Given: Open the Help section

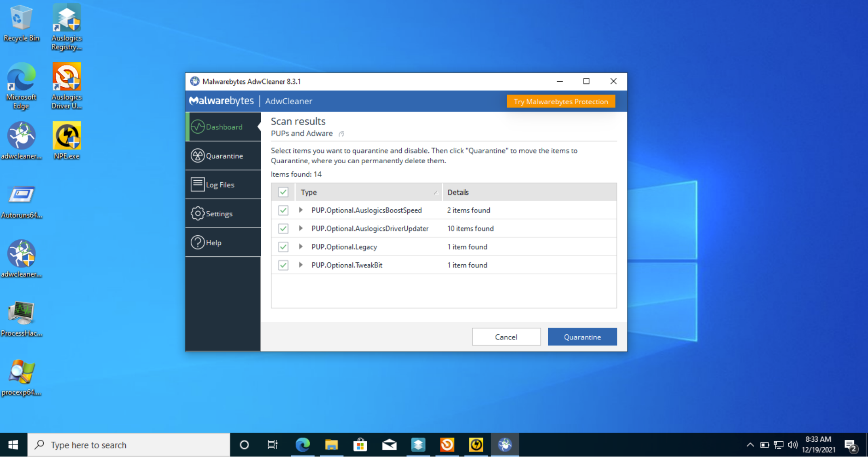Looking at the screenshot, I should coord(223,243).
